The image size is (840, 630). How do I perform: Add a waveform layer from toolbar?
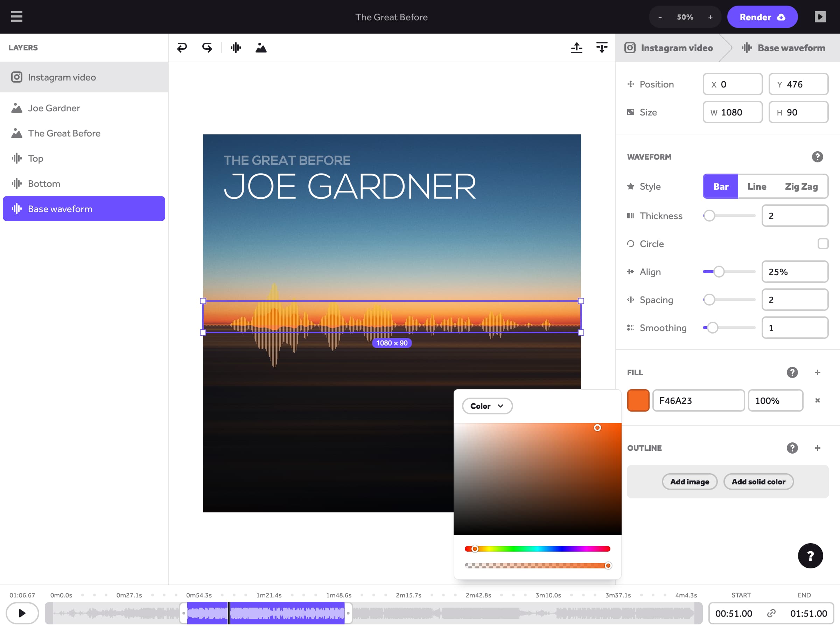[x=236, y=48]
